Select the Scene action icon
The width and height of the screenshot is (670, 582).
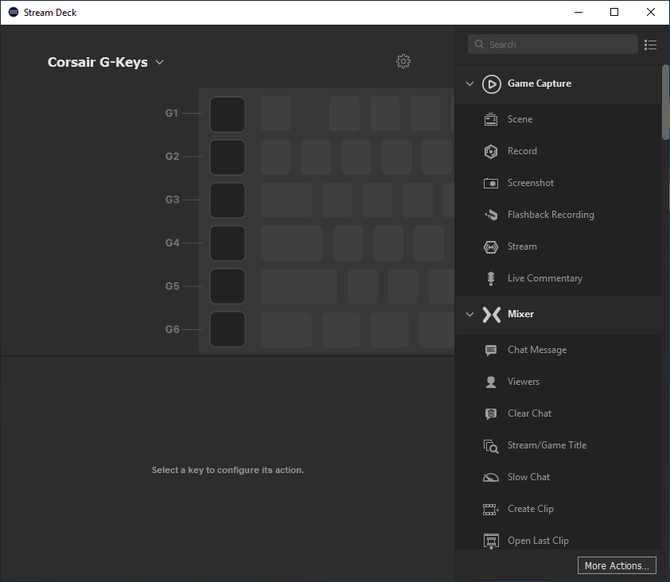coord(491,119)
